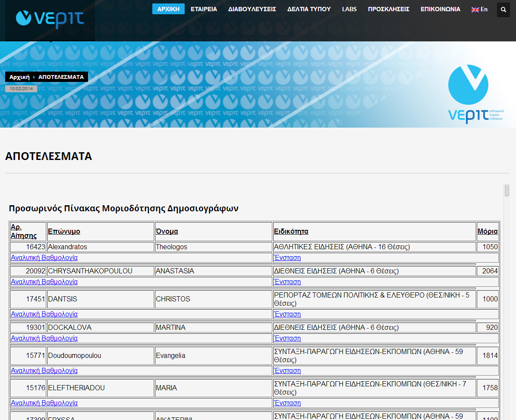The height and width of the screenshot is (420, 516).
Task: Switch language using the UK flag En
Action: 479,9
